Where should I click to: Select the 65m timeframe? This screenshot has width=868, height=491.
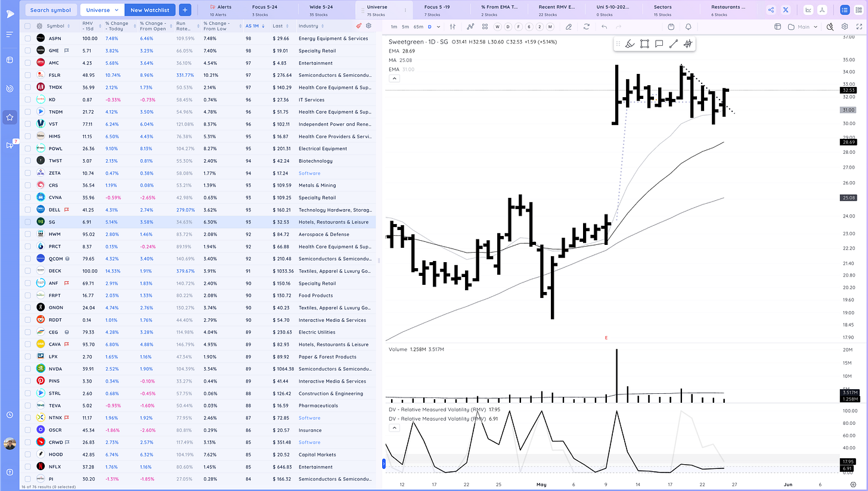tap(418, 26)
